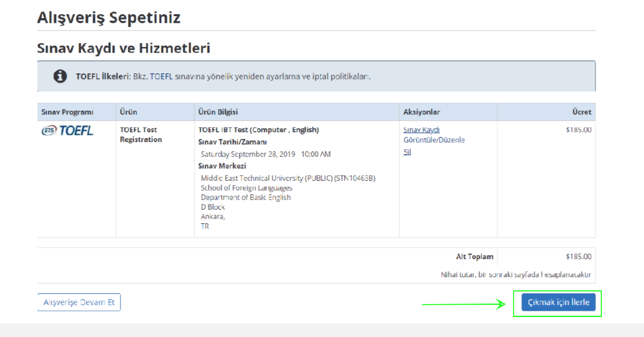Image resolution: width=644 pixels, height=337 pixels.
Task: Click TOEFL iBT Test (Computer, English) text
Action: [258, 129]
